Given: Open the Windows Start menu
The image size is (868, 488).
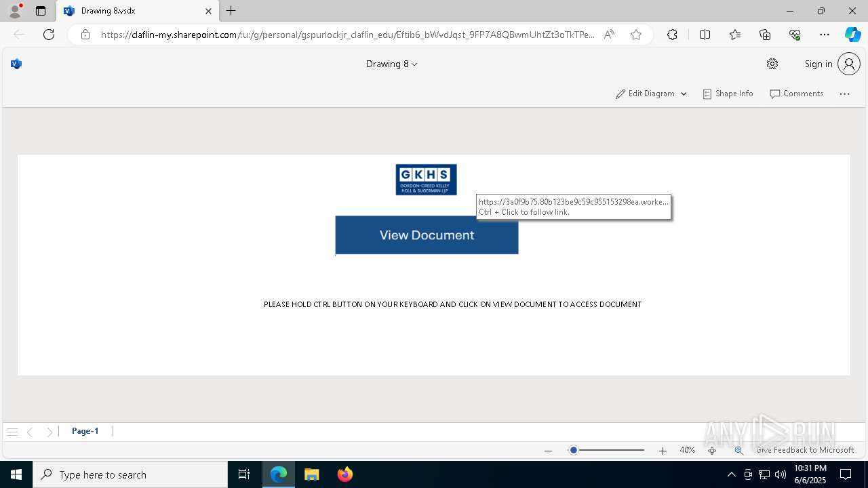Looking at the screenshot, I should (x=16, y=474).
